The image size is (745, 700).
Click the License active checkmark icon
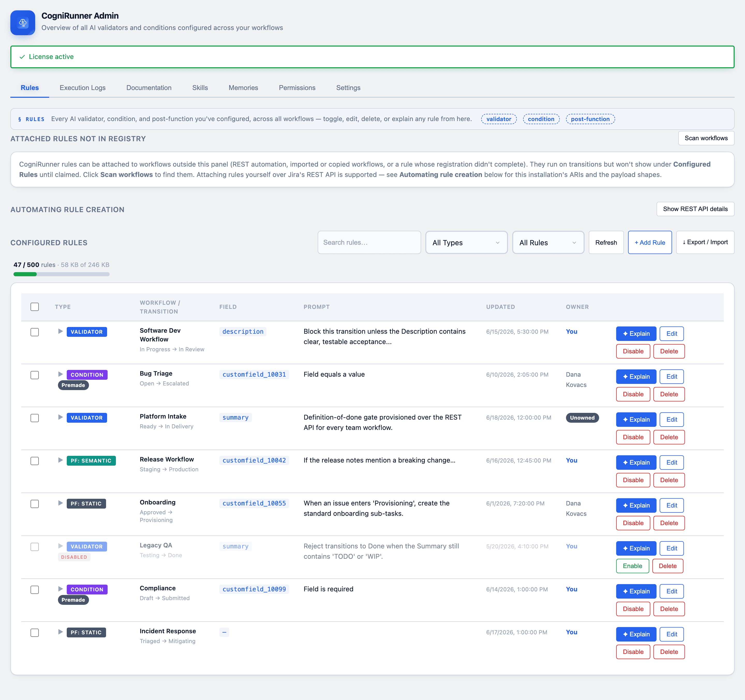(22, 57)
